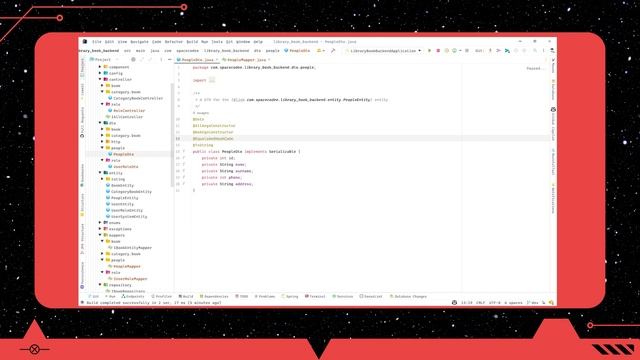This screenshot has width=640, height=360.
Task: Expand the http package under dto
Action: tap(102, 142)
